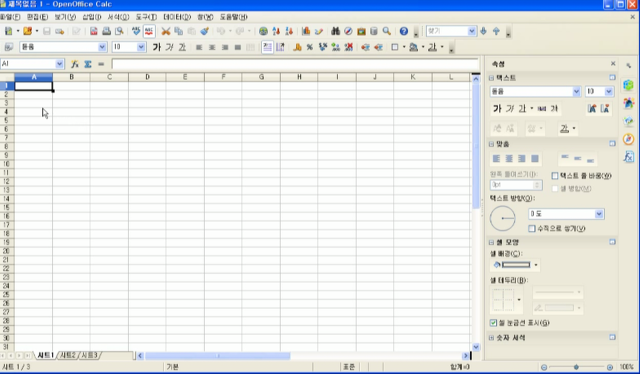Open the File menu

(10, 17)
